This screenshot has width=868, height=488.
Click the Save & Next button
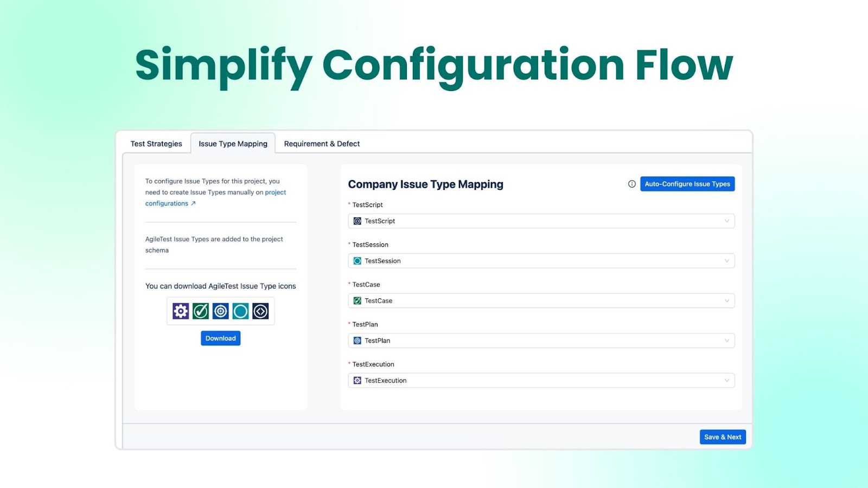(723, 437)
